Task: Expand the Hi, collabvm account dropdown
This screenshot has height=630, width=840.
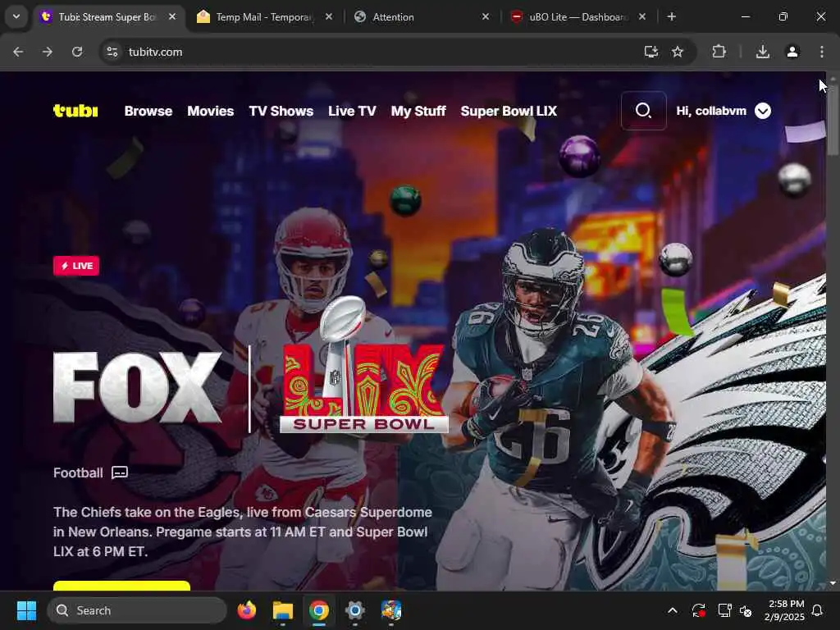Action: (x=763, y=111)
